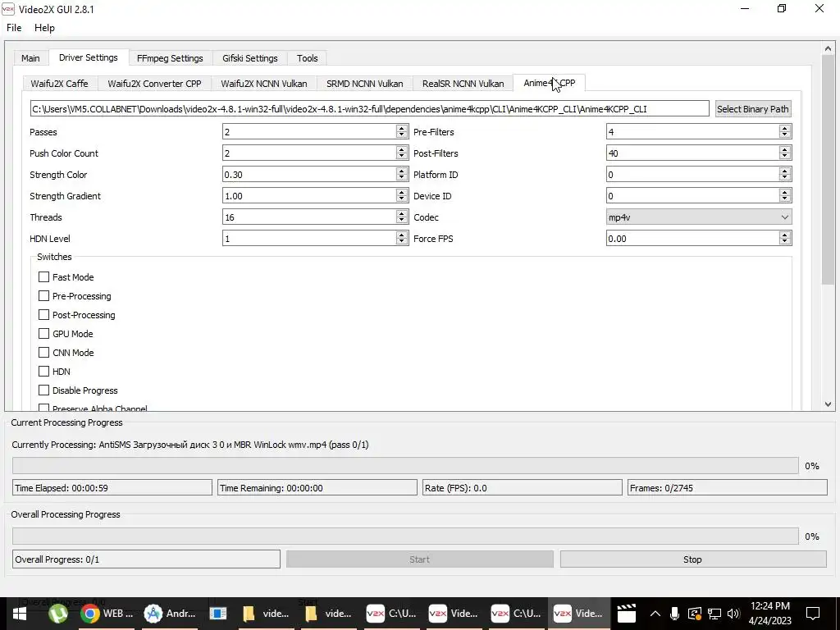Click the Time Elapsed readout
Viewport: 840px width, 630px height.
[112, 487]
